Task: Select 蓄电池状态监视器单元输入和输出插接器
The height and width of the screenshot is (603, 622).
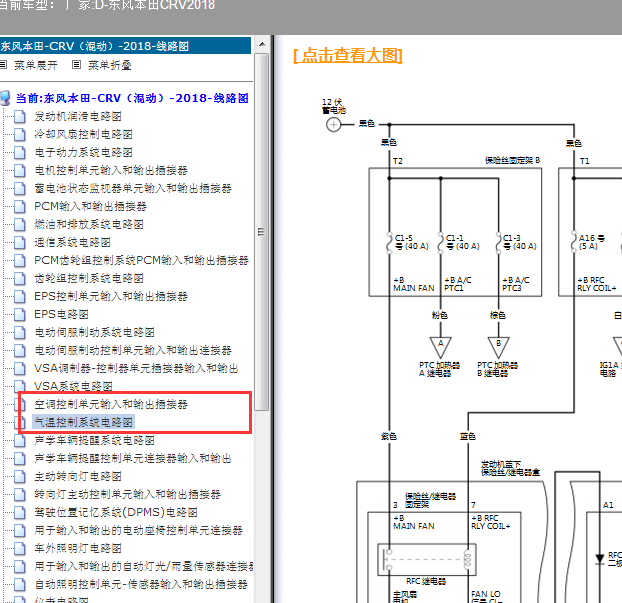Action: pyautogui.click(x=133, y=188)
